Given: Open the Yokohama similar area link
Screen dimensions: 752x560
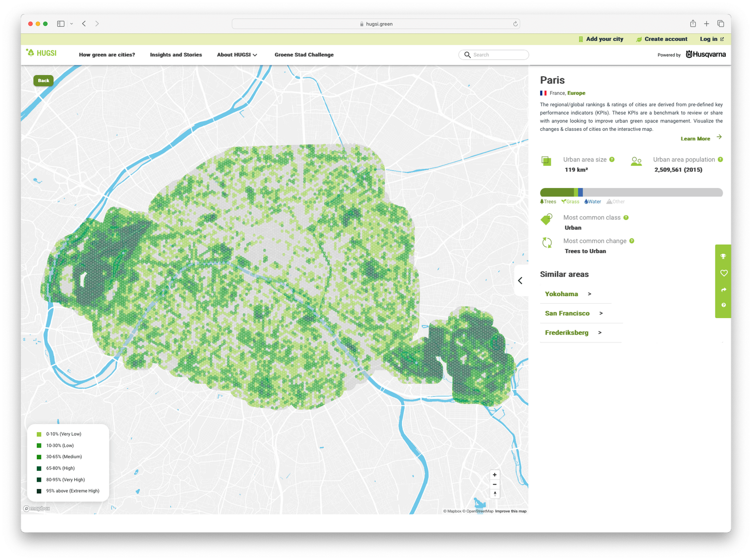Looking at the screenshot, I should click(x=561, y=294).
